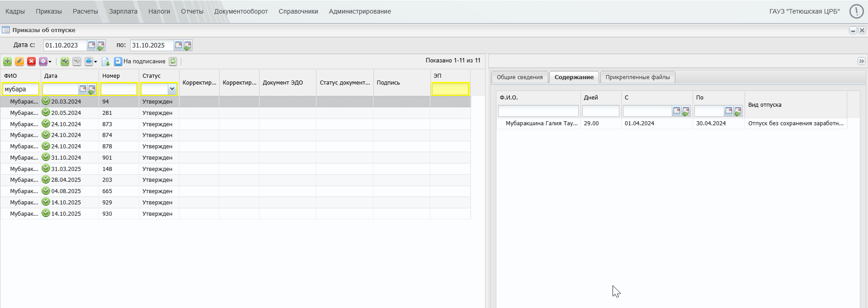The height and width of the screenshot is (308, 868).
Task: Click the Дней filter field in right panel
Action: click(600, 111)
